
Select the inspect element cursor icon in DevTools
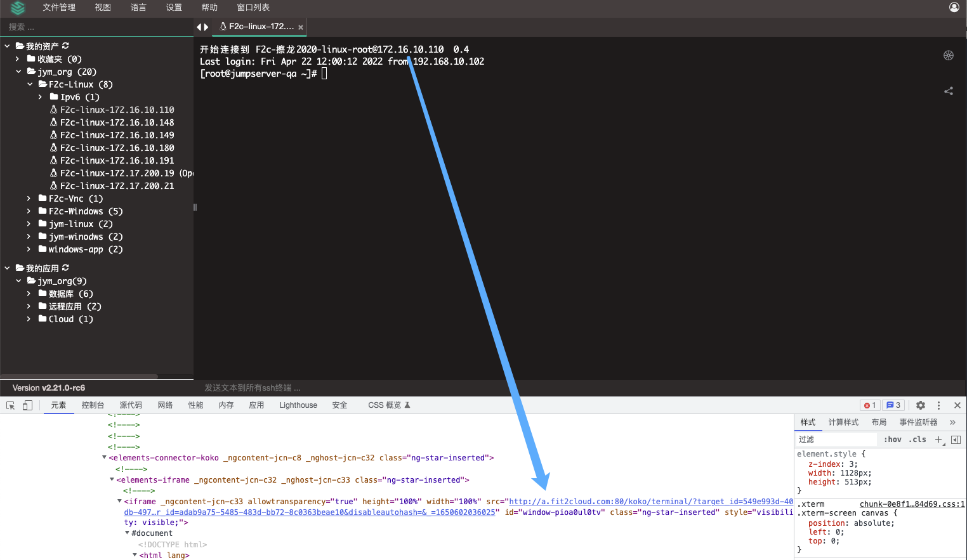10,405
